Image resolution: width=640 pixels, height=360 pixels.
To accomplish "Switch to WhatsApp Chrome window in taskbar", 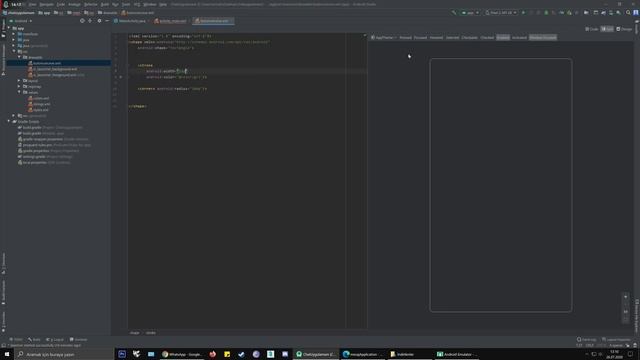I will click(182, 354).
